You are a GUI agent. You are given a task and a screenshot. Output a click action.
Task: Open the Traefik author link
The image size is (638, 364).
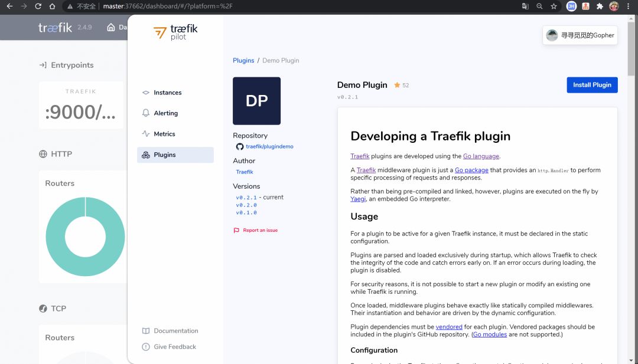pos(245,172)
